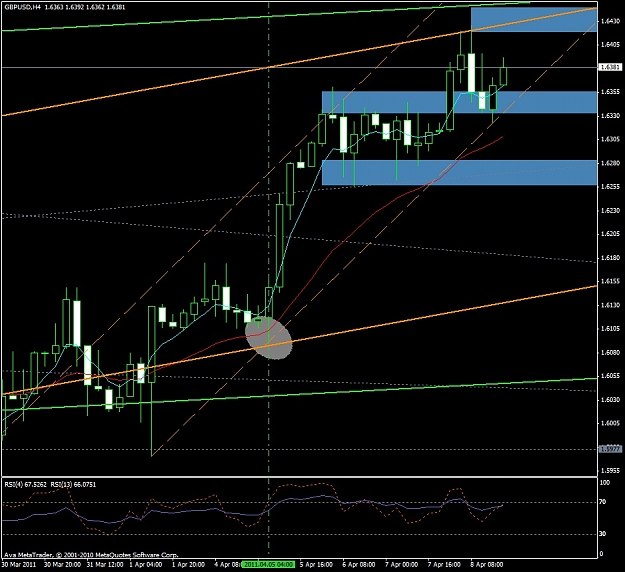This screenshot has width=625, height=572.
Task: Click the 1.6280 price axis label
Action: [x=610, y=163]
